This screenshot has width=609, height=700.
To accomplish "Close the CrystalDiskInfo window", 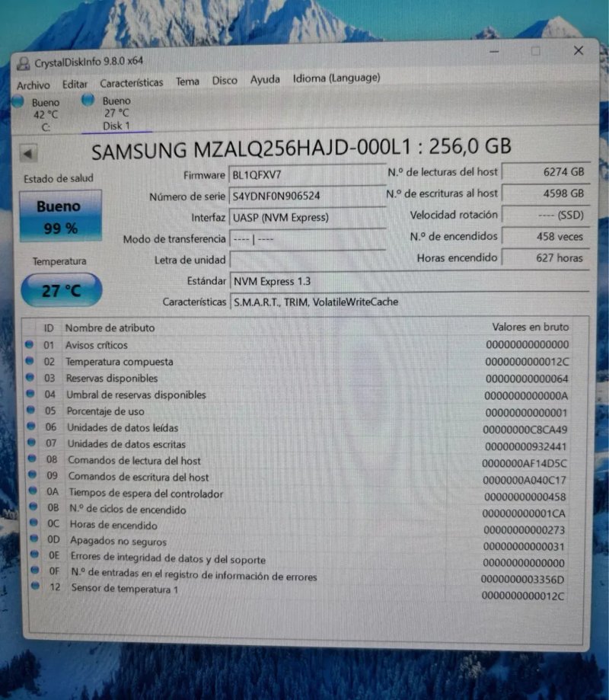I will pos(579,50).
